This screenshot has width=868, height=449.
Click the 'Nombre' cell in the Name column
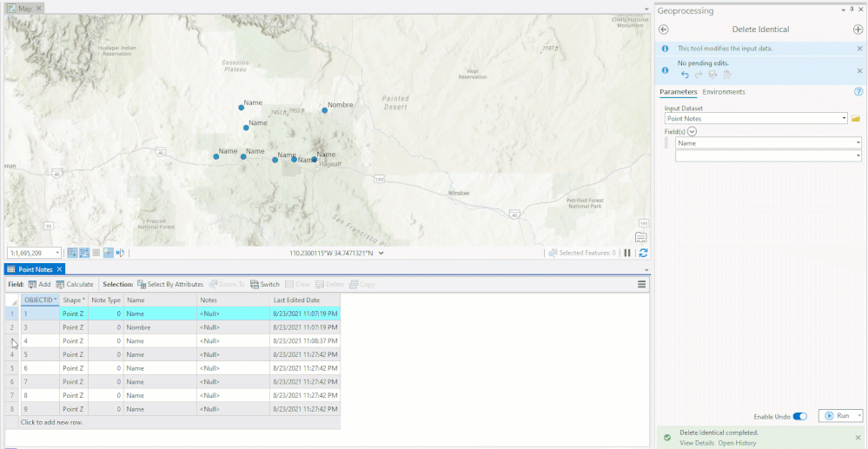coord(160,327)
